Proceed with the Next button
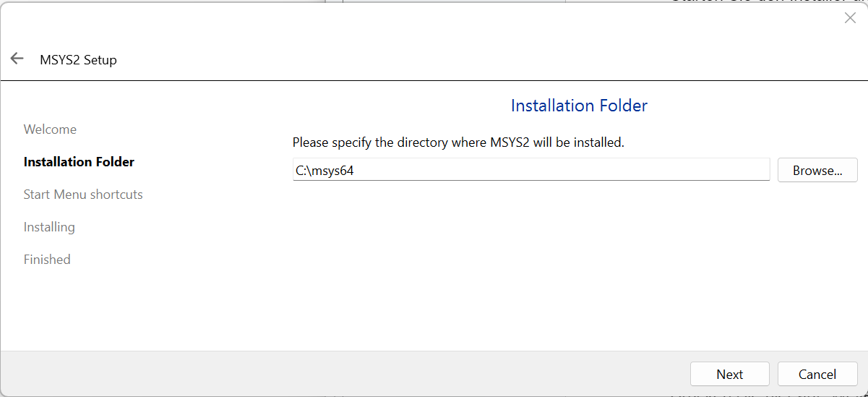The image size is (868, 397). coord(729,374)
